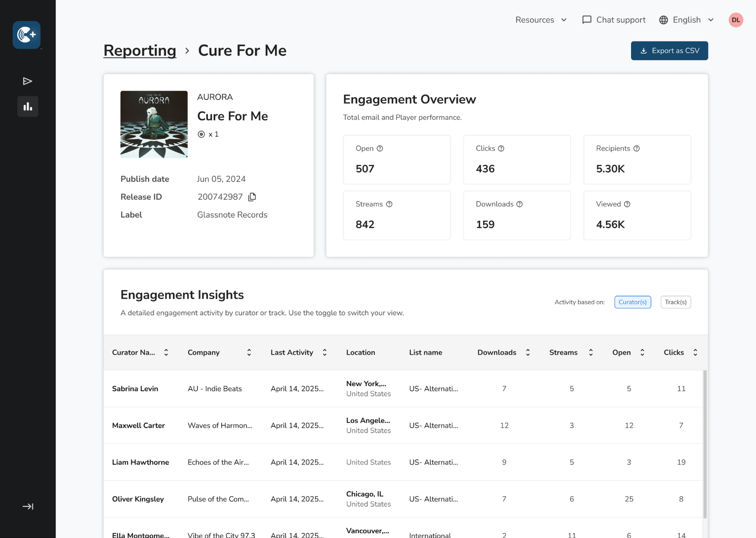Viewport: 756px width, 538px height.
Task: Go back to Reporting via breadcrumb
Action: [140, 50]
